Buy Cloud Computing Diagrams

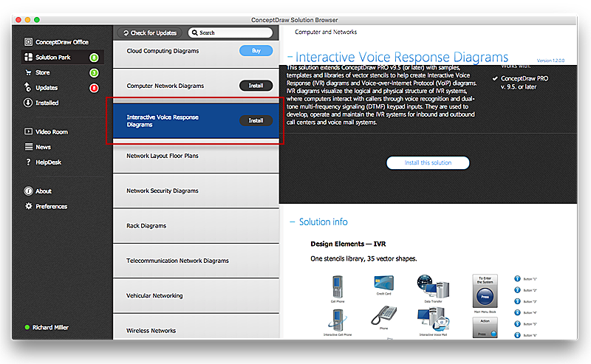[256, 50]
